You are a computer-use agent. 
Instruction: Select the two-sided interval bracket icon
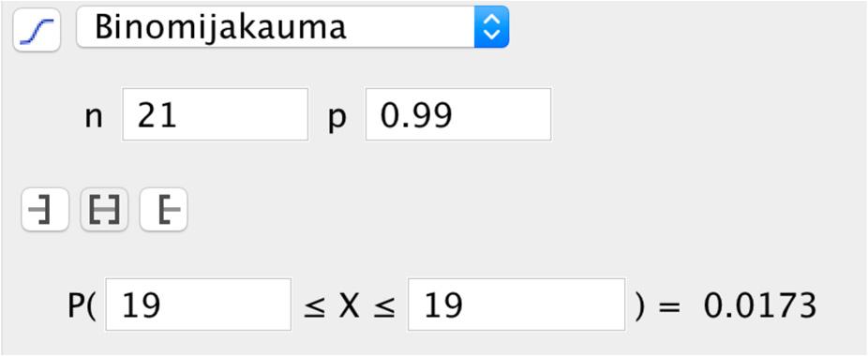click(105, 209)
